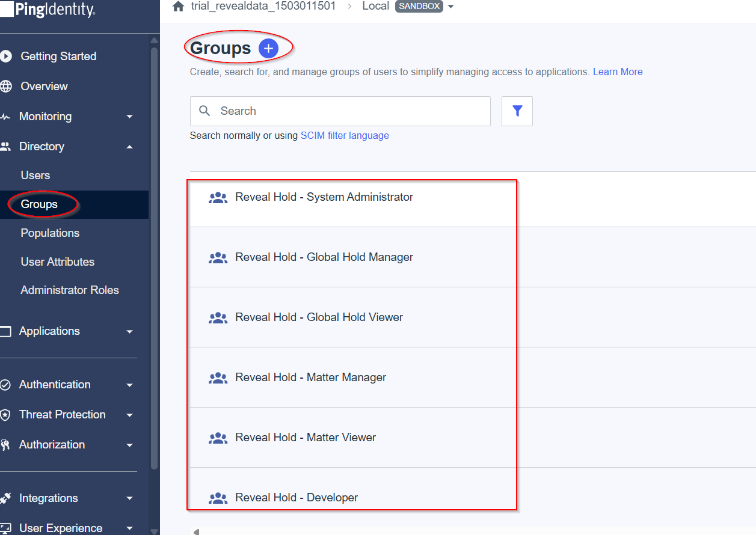Click the Authentication checkmark icon
The image size is (756, 535).
pyautogui.click(x=6, y=385)
